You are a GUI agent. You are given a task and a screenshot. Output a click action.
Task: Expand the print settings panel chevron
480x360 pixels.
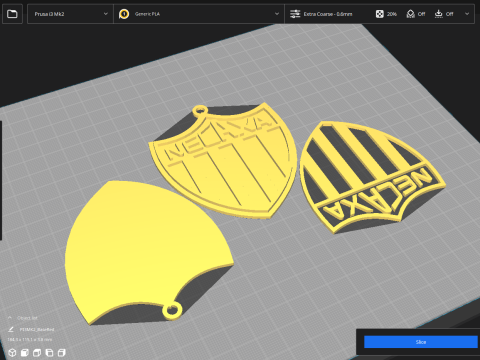(467, 14)
